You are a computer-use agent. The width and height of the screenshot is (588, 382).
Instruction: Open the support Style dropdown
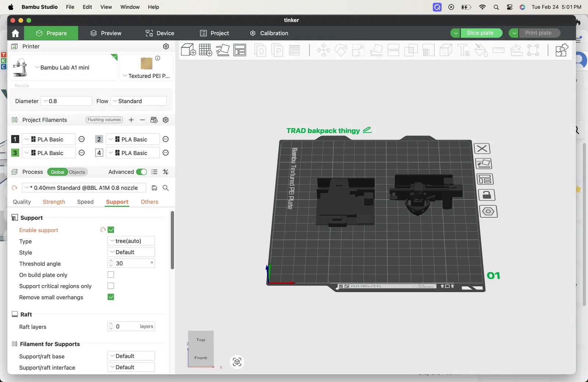[x=131, y=252]
